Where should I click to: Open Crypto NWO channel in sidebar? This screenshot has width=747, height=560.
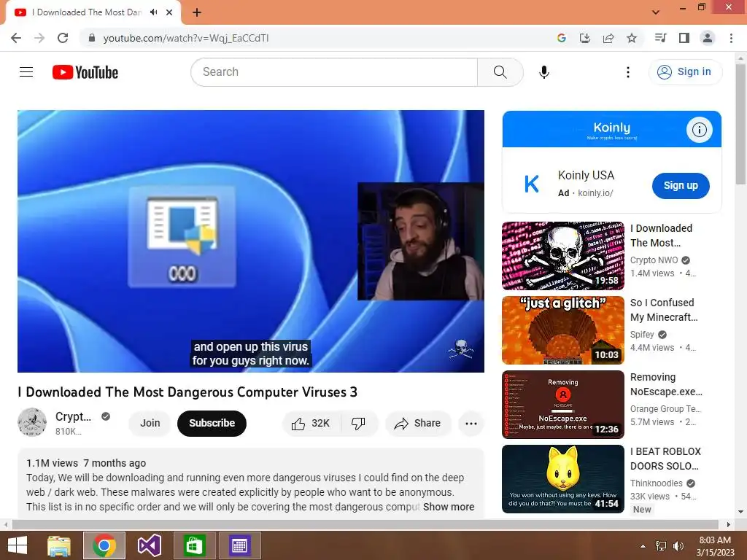pos(654,260)
